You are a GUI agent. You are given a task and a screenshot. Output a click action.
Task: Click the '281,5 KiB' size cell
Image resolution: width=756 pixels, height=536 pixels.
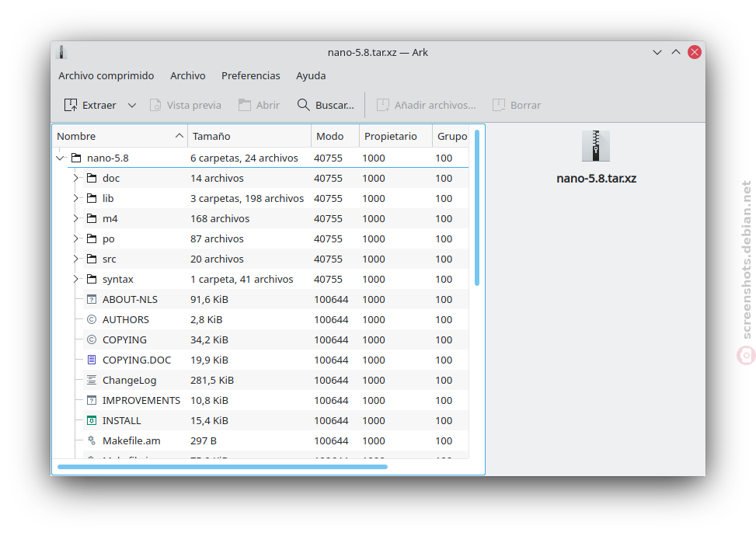212,381
